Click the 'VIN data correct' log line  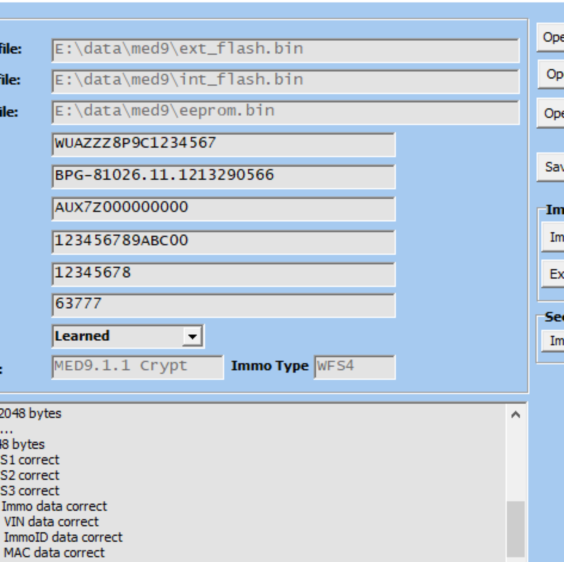51,522
